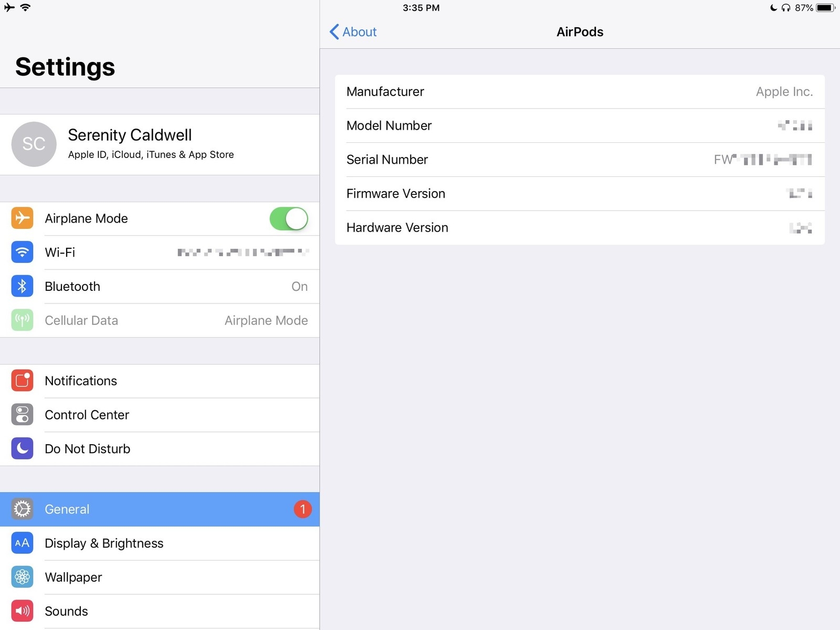Tap the Notifications red icon
The width and height of the screenshot is (840, 630).
pyautogui.click(x=22, y=381)
